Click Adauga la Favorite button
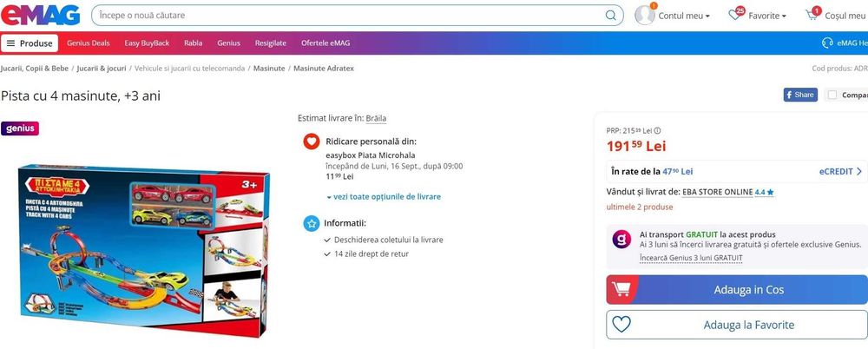This screenshot has width=868, height=349. [x=737, y=325]
